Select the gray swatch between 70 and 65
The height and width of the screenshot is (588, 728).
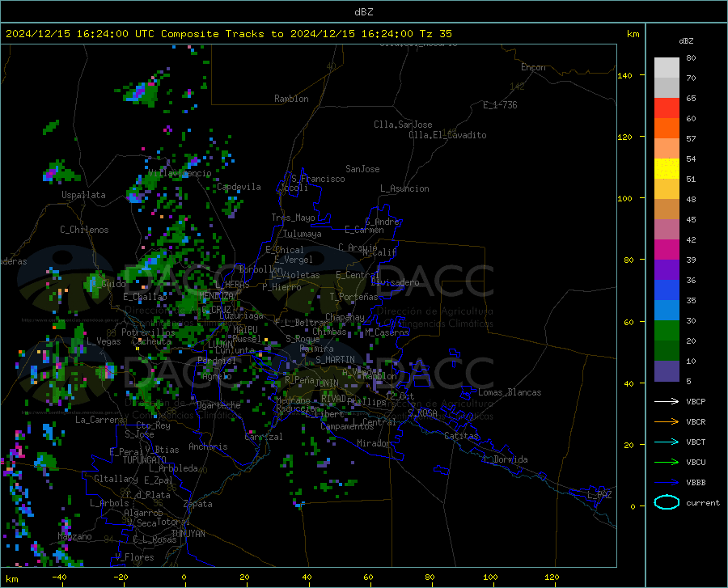667,88
